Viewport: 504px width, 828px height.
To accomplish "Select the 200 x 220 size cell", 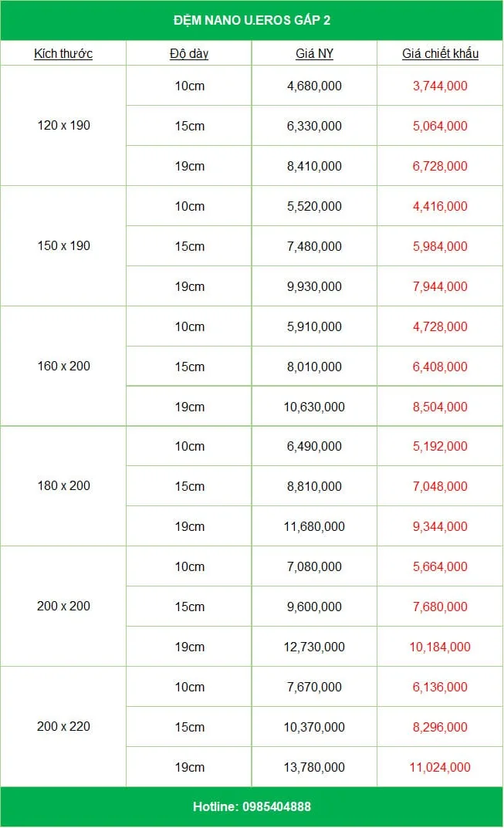I will [x=63, y=727].
